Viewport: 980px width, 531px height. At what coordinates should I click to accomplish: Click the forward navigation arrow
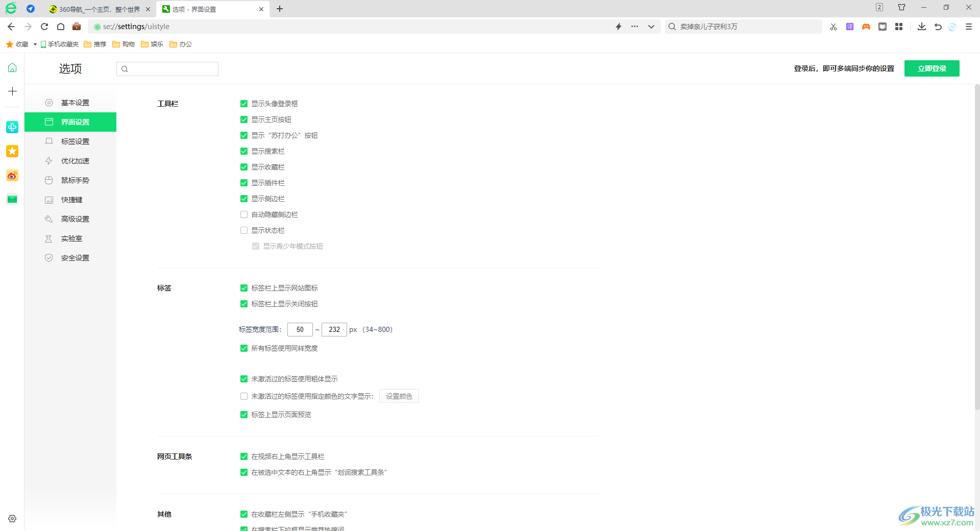pos(28,27)
